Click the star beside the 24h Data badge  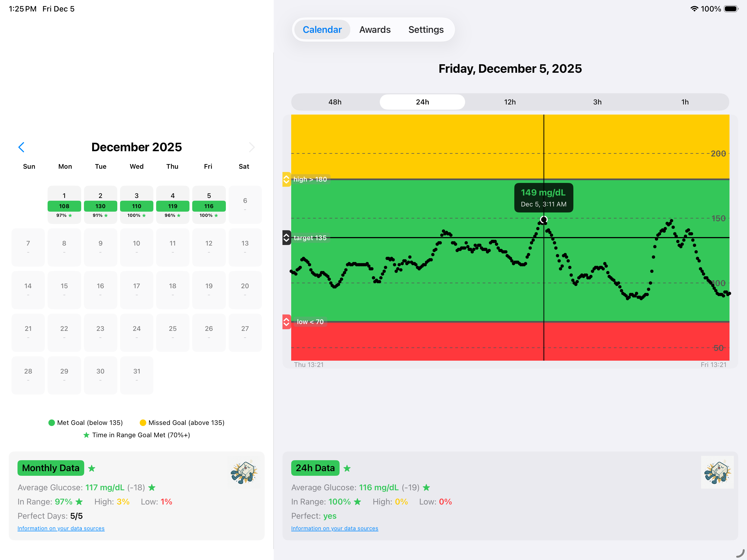(x=347, y=468)
